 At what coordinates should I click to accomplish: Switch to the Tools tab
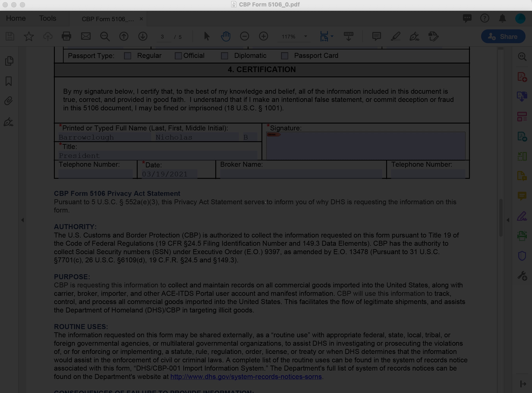pyautogui.click(x=47, y=18)
